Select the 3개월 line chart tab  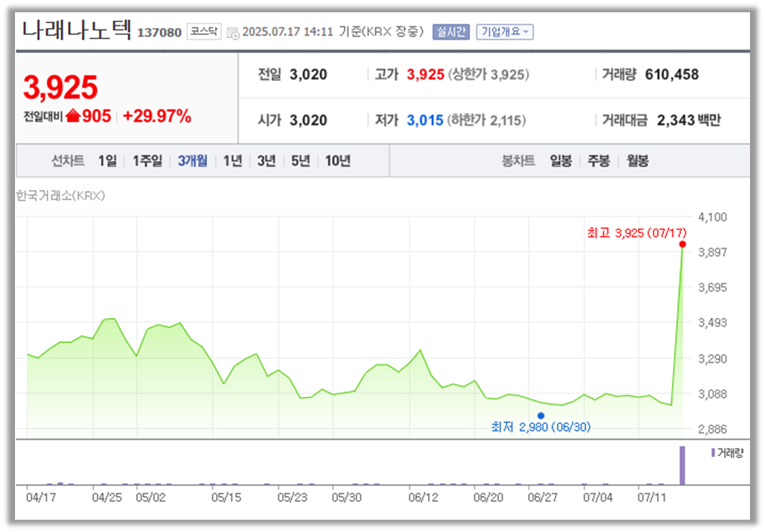click(x=192, y=160)
